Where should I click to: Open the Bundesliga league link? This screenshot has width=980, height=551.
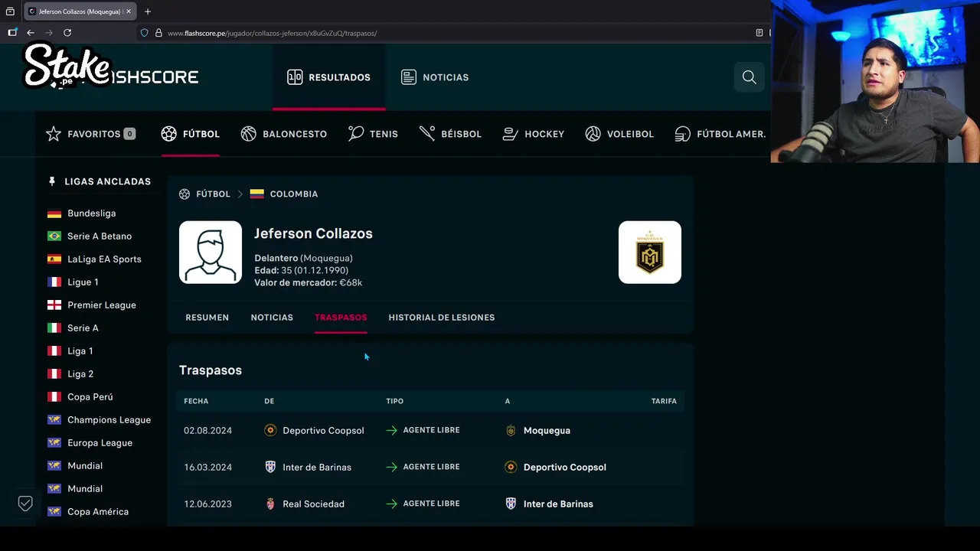(92, 214)
